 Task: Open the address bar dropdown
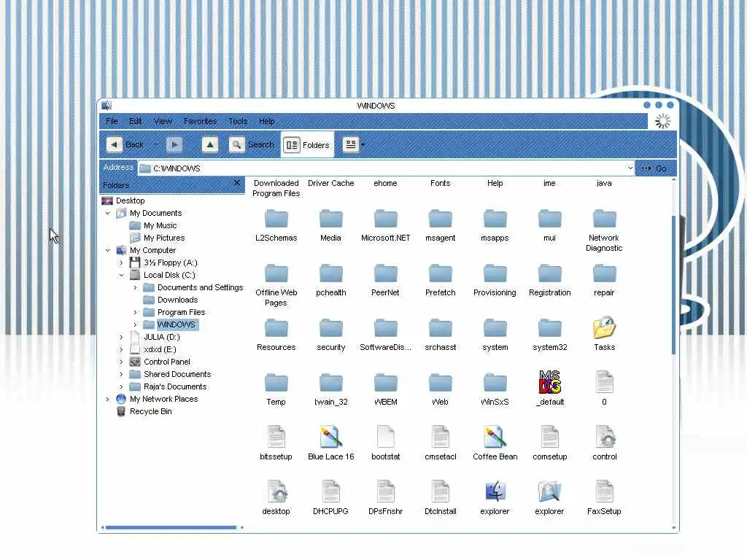point(630,168)
